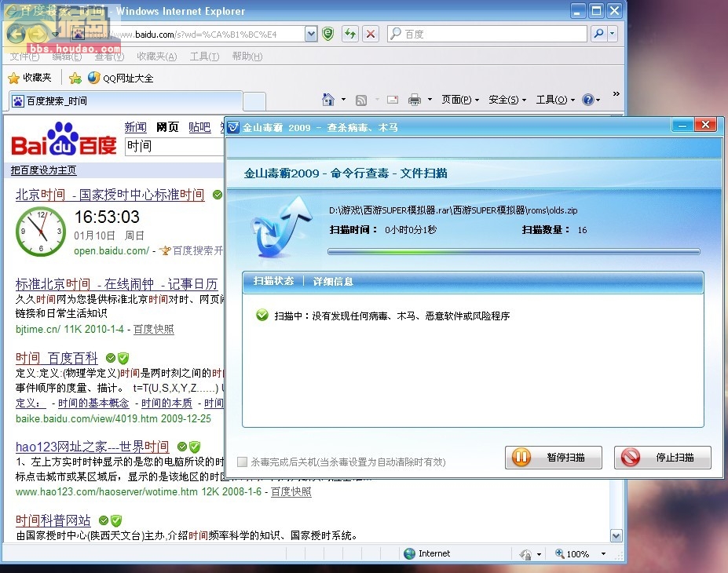Click the green check scan status icon
The width and height of the screenshot is (728, 573).
(262, 315)
